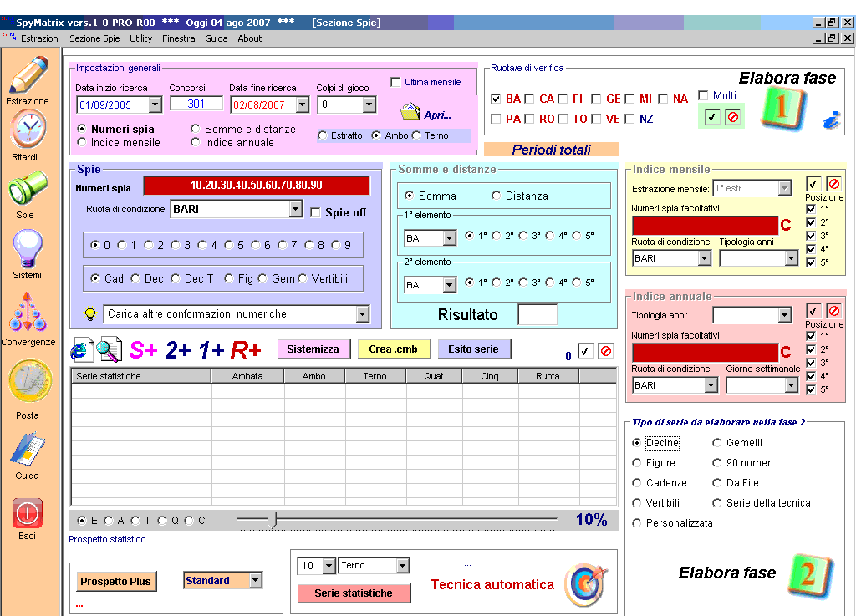This screenshot has height=616, width=856.
Task: Expand the Spie Ruota di condizione BARI dropdown
Action: coord(295,209)
